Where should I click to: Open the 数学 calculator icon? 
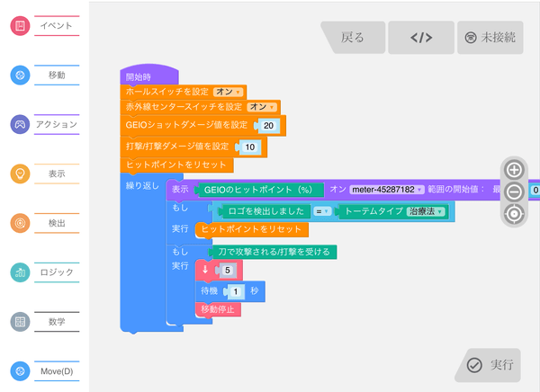(x=20, y=321)
